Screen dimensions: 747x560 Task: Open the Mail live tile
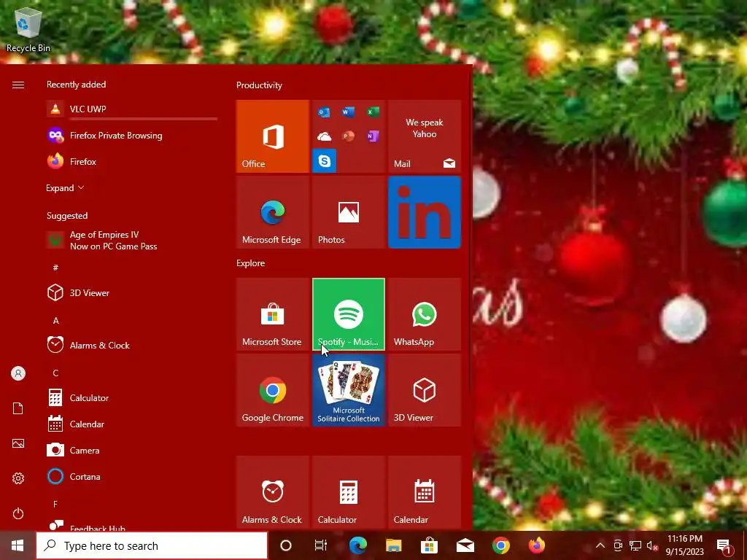[425, 136]
